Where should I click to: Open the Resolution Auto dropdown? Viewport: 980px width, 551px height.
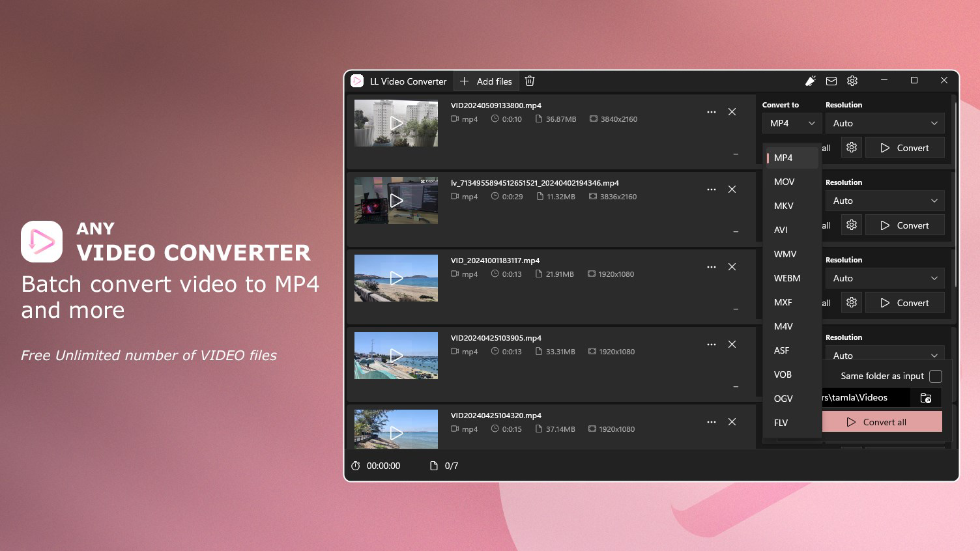pyautogui.click(x=884, y=123)
